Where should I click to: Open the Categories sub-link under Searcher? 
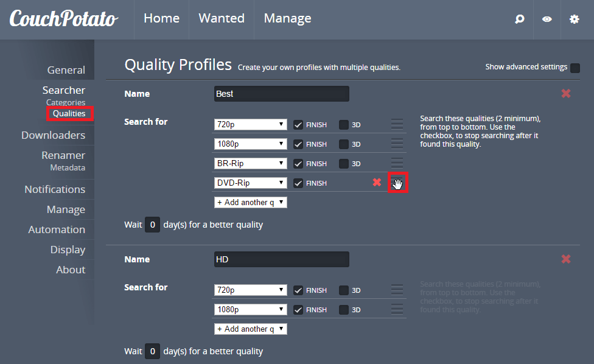(x=66, y=102)
